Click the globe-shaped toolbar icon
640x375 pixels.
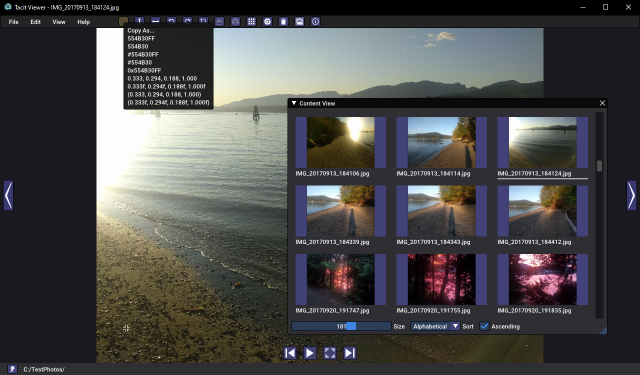[267, 22]
